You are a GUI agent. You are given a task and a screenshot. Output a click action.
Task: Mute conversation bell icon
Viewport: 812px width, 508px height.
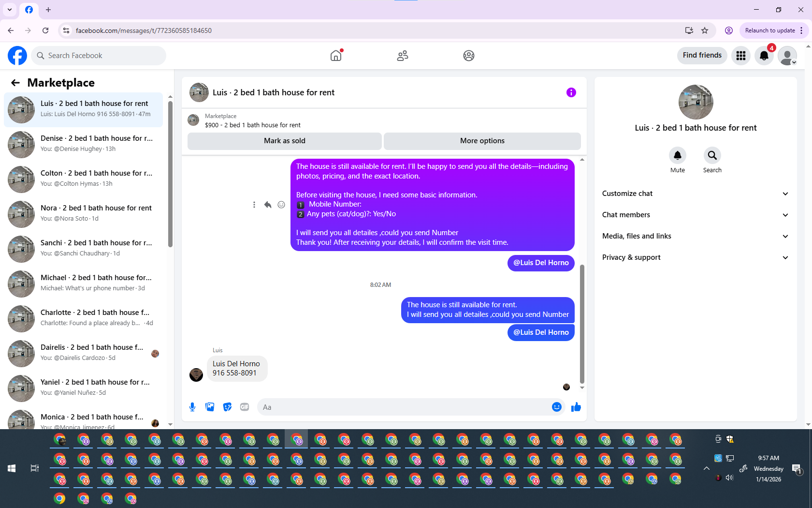[x=678, y=155]
